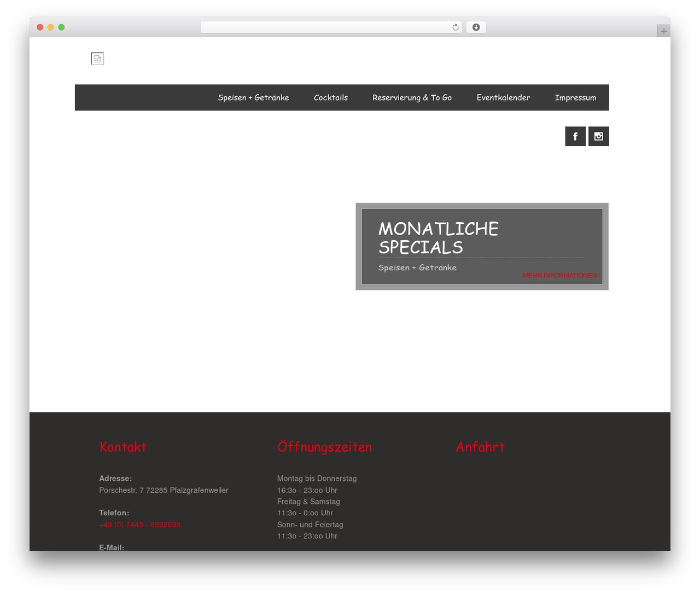
Task: Maximize the window with green button
Action: [x=61, y=27]
